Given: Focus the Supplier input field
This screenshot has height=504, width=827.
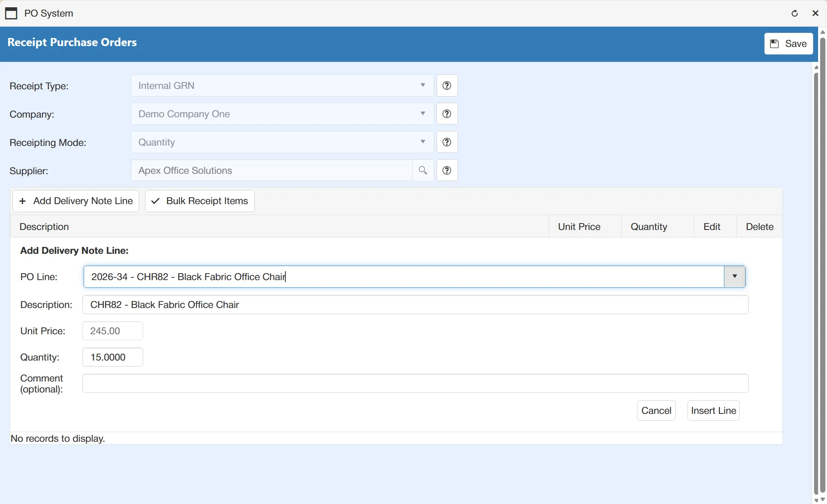Looking at the screenshot, I should click(272, 171).
